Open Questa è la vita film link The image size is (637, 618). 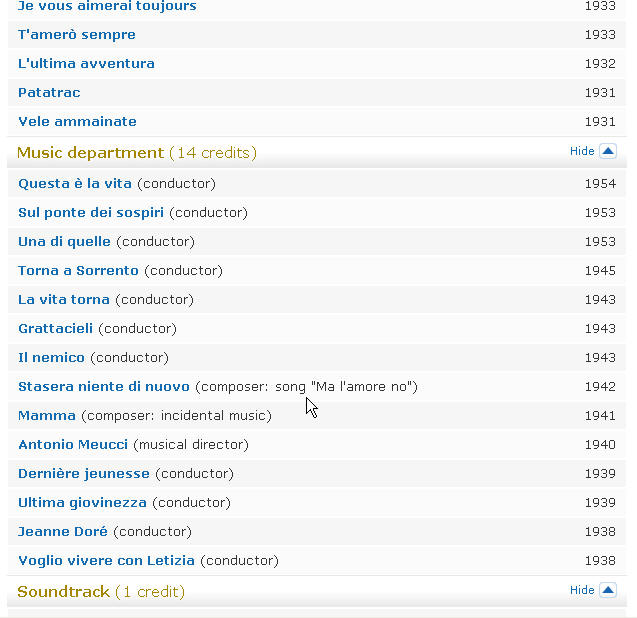(75, 184)
